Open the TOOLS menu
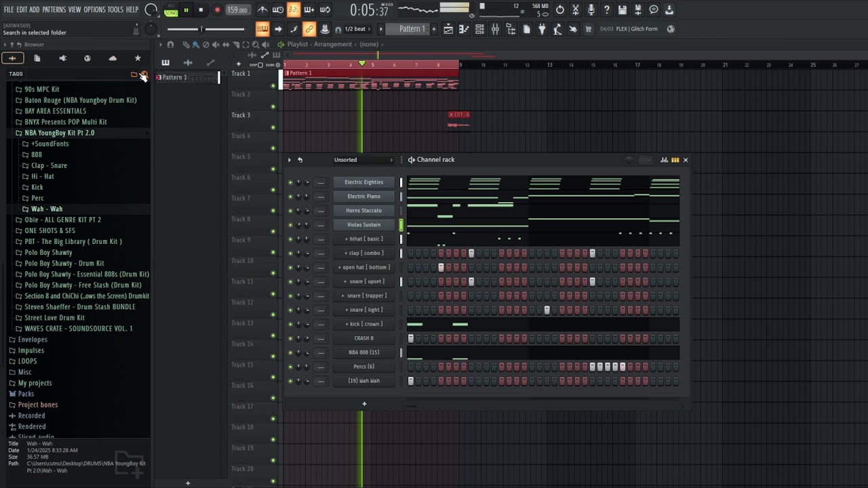This screenshot has height=488, width=868. pos(115,9)
